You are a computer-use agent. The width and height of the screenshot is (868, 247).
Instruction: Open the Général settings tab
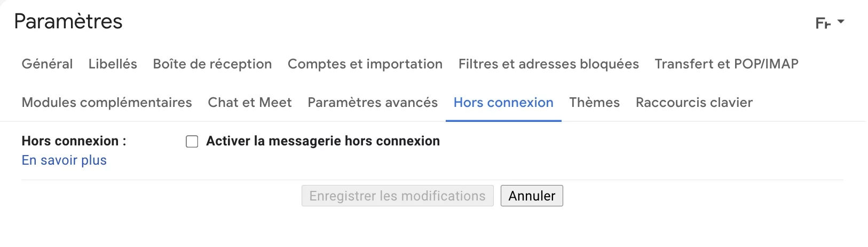(47, 64)
